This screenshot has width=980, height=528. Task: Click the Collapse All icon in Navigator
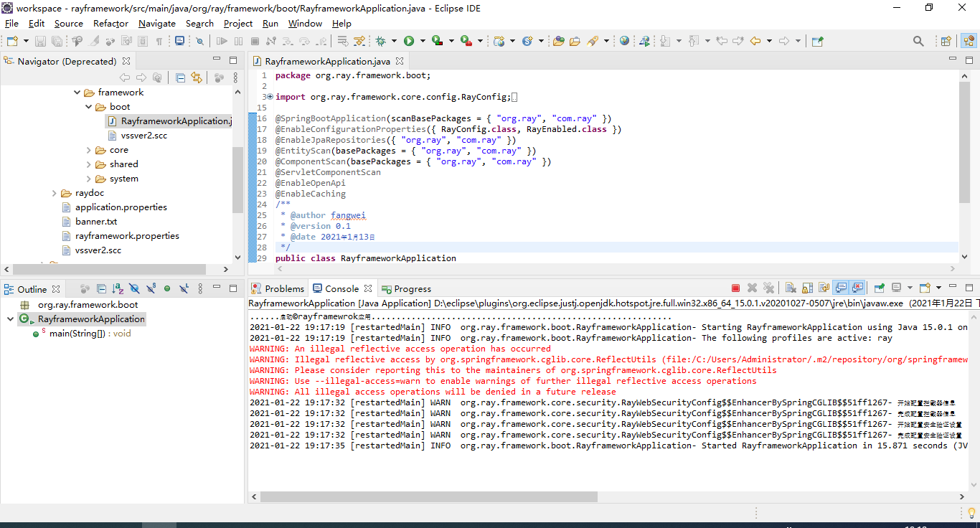(180, 77)
